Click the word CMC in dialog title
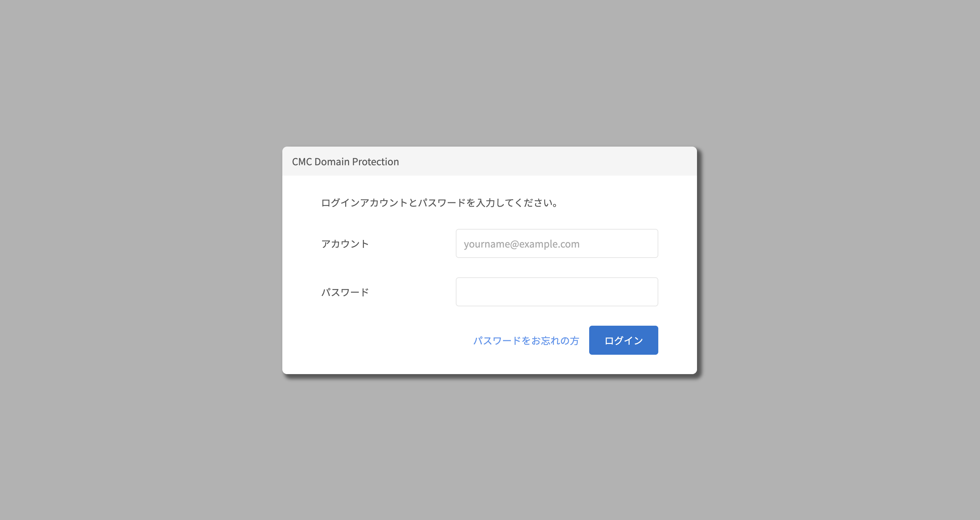The width and height of the screenshot is (980, 520). 302,162
